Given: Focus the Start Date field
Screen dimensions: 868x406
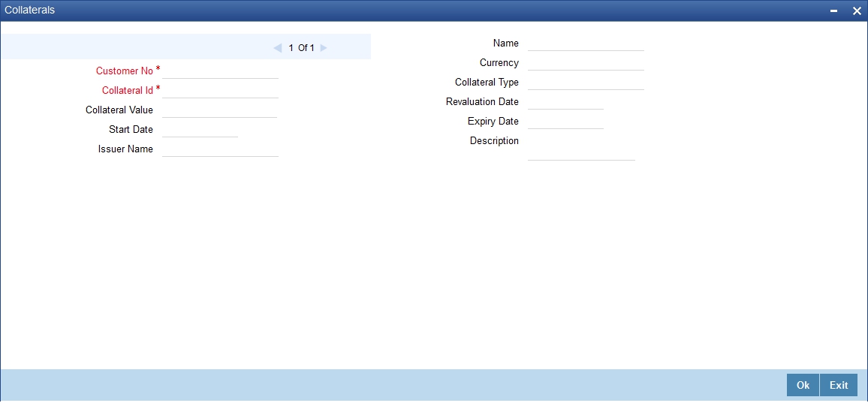Looking at the screenshot, I should coord(200,129).
